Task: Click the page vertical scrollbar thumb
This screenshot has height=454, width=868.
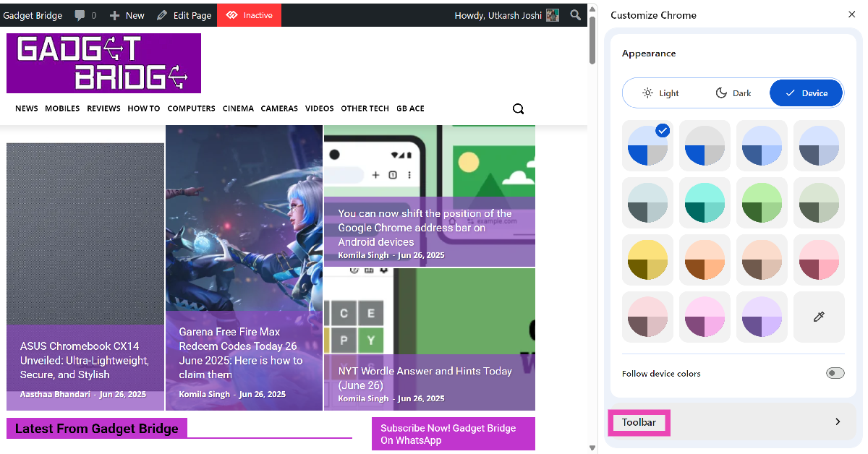Action: (x=593, y=40)
